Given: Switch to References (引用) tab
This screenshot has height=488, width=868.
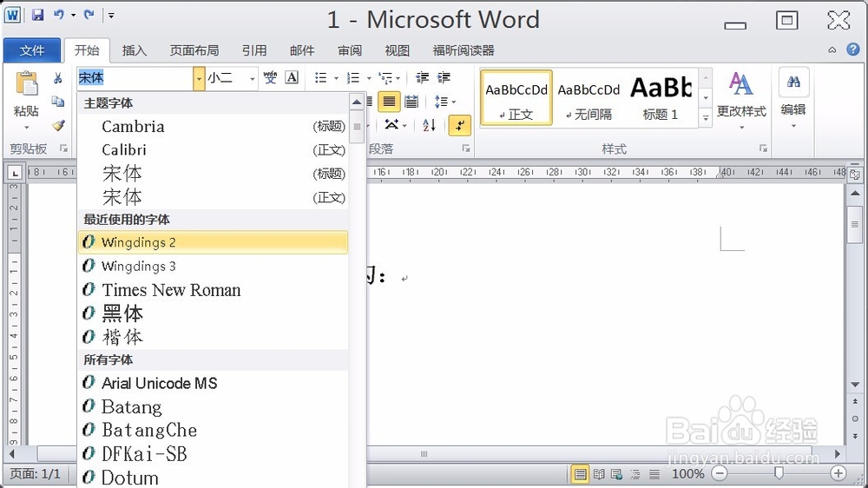Looking at the screenshot, I should coord(254,50).
